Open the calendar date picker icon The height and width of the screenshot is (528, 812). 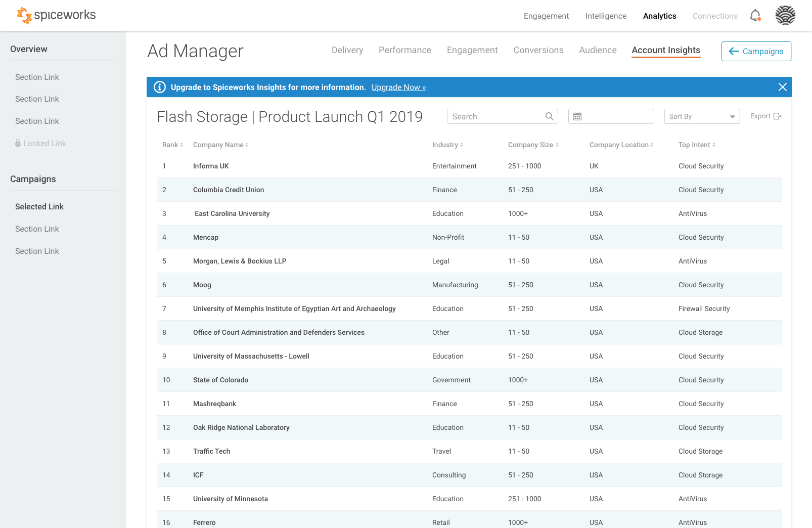coord(577,116)
